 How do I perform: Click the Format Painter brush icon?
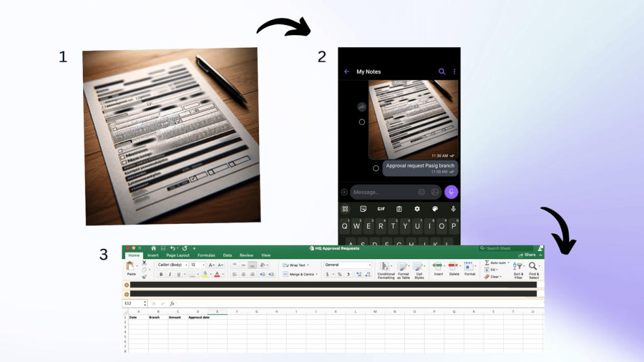coord(144,277)
